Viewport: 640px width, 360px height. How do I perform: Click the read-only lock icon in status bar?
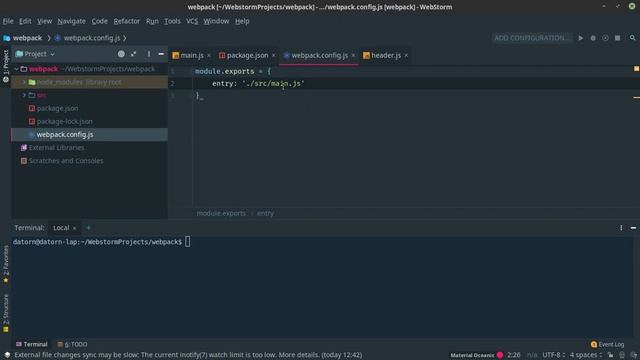[610, 355]
